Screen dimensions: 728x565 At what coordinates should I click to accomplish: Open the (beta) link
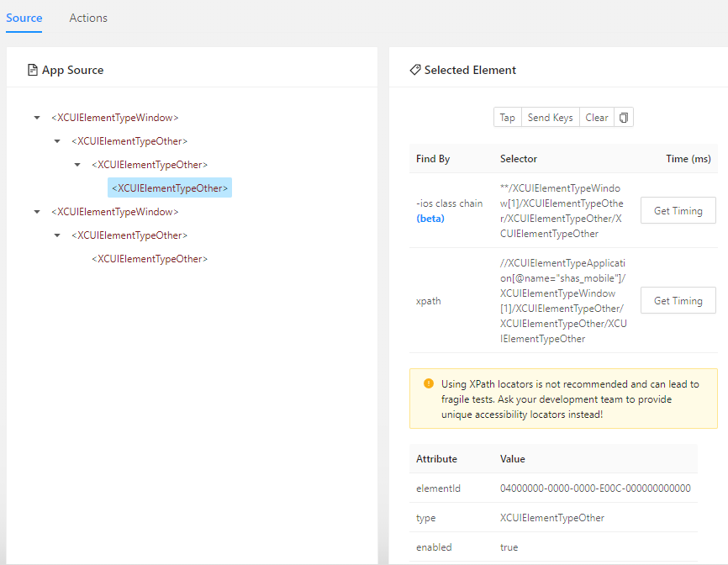coord(430,219)
